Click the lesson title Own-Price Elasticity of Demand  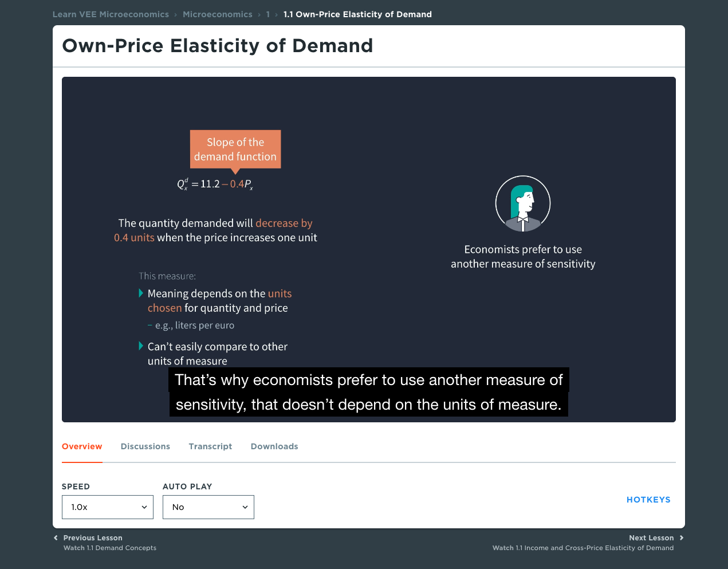(x=218, y=46)
